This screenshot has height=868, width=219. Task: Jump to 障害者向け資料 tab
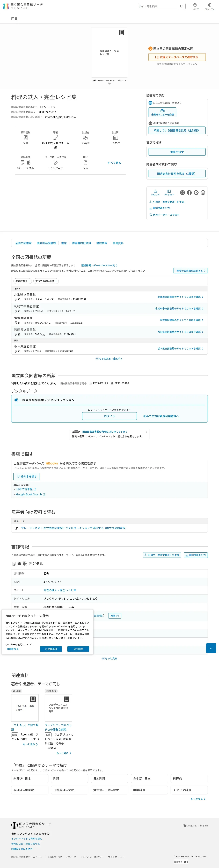(x=81, y=243)
